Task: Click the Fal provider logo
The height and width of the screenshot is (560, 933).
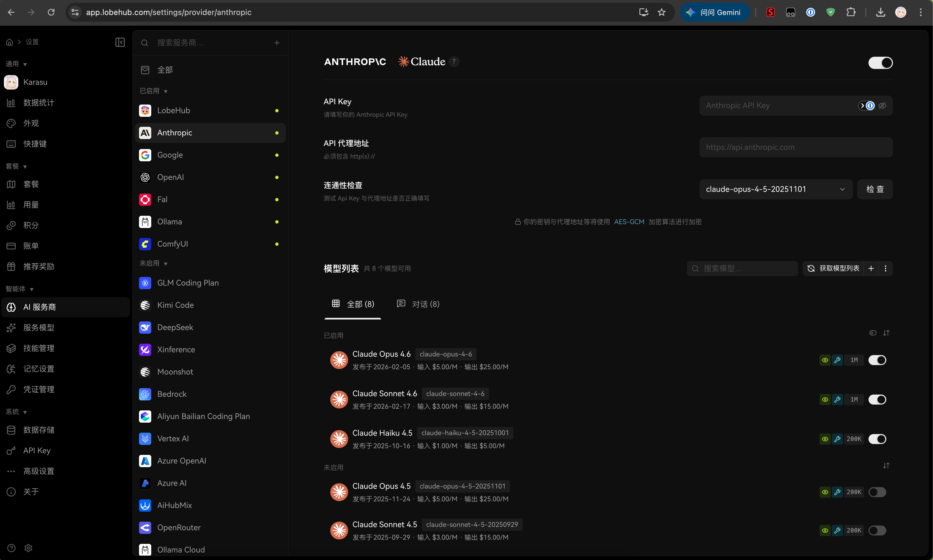Action: (x=145, y=200)
